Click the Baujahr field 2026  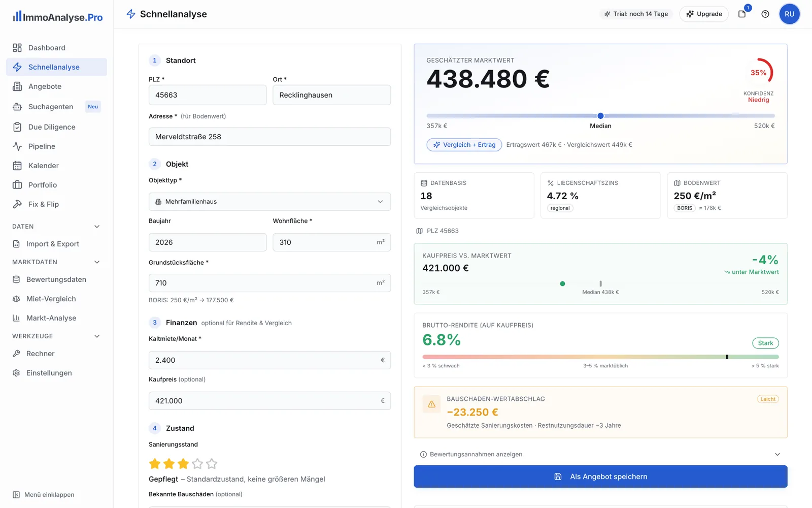point(208,242)
